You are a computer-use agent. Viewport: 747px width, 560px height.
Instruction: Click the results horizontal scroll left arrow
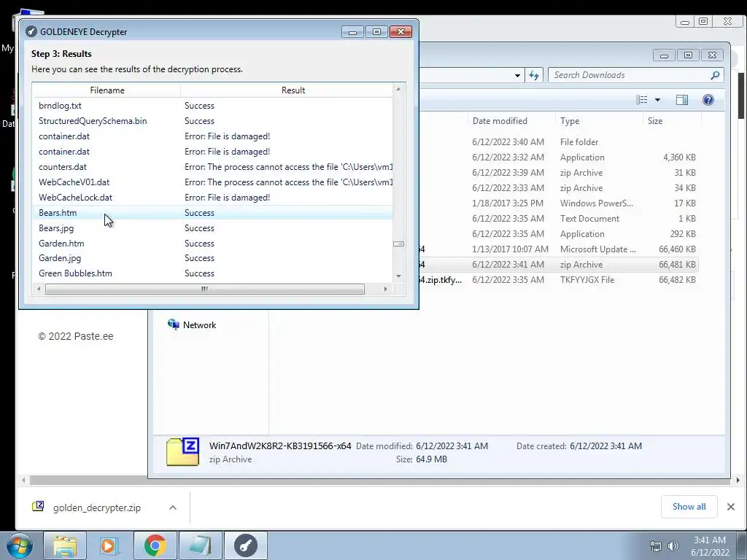point(39,289)
